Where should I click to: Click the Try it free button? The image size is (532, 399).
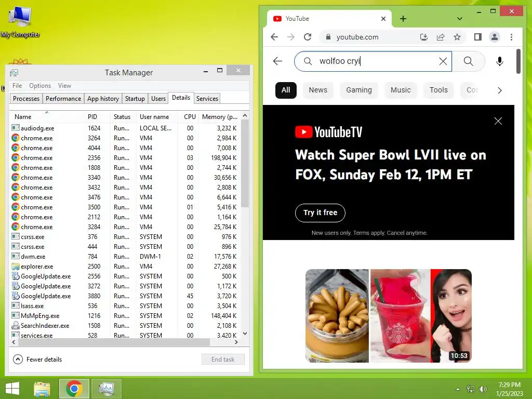pos(320,212)
